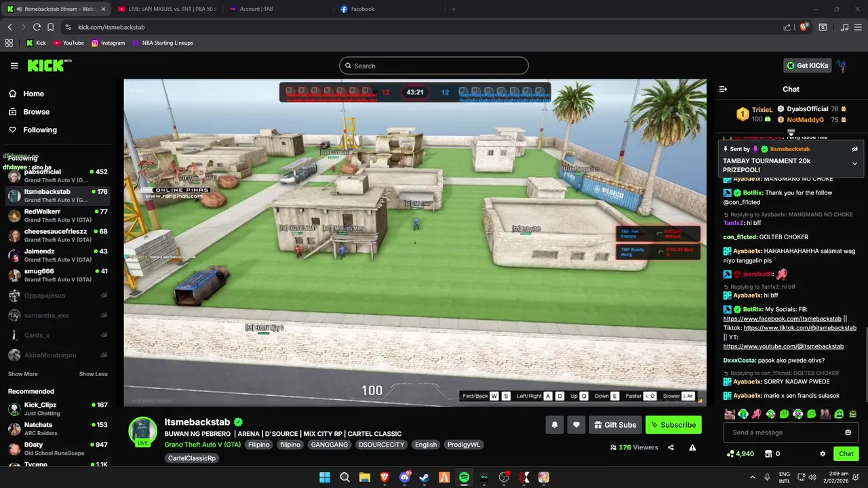Open pabsofficial channel in Following list
The image size is (868, 488).
point(58,176)
